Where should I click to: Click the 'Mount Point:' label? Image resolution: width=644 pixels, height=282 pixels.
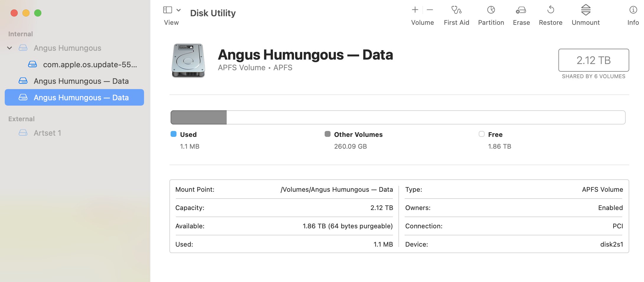click(195, 189)
